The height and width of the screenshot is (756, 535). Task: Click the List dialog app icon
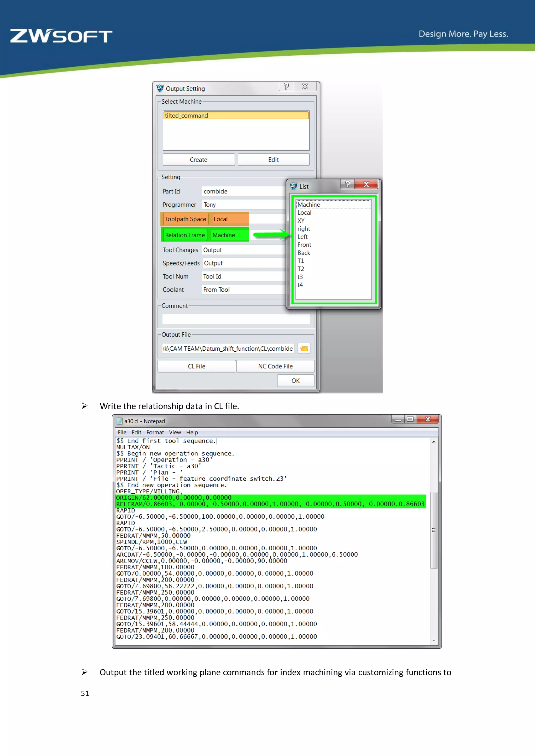point(294,186)
